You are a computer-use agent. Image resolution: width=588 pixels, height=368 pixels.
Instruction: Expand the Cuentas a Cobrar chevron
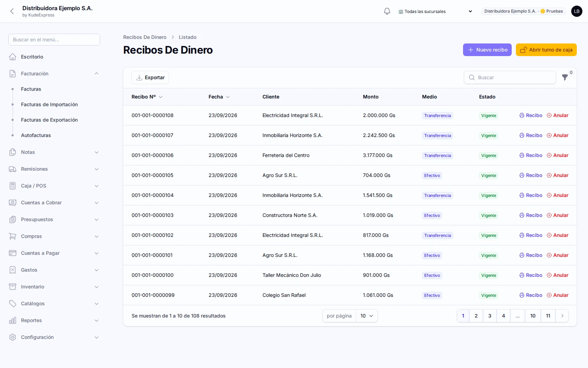(97, 203)
